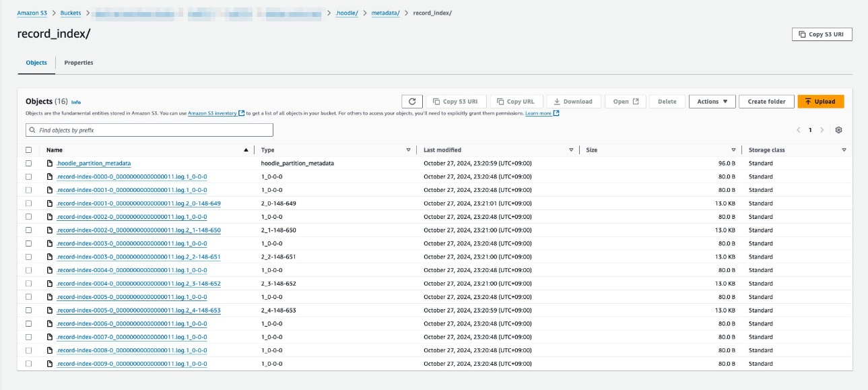Check the box for .hoodie_partition_metadata row

click(x=28, y=163)
